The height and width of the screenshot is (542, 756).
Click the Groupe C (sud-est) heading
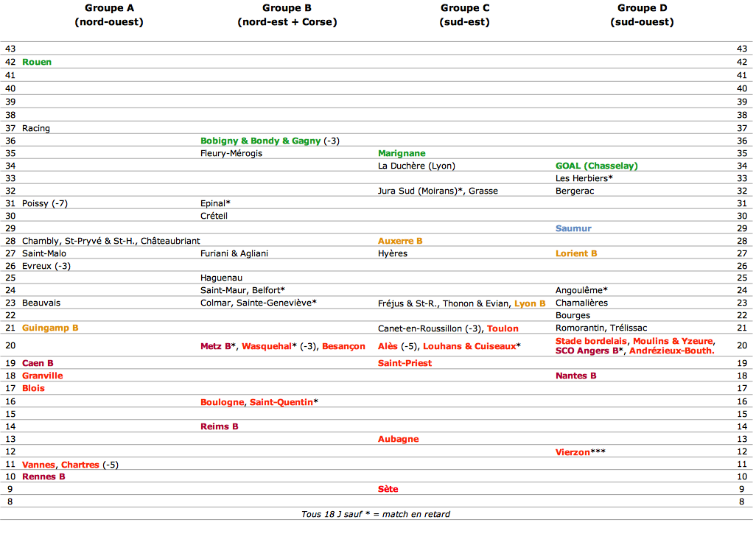pos(465,15)
